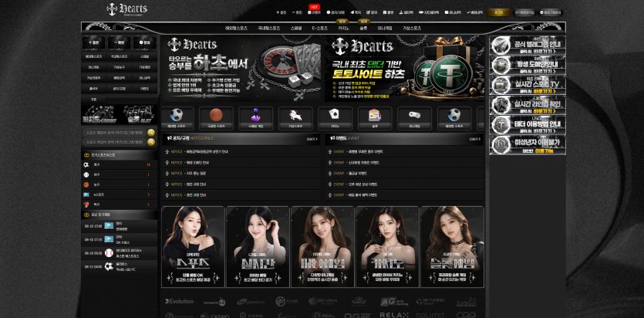Click the Hearts logo in the header
Image resolution: width=644 pixels, height=318 pixels.
[126, 9]
